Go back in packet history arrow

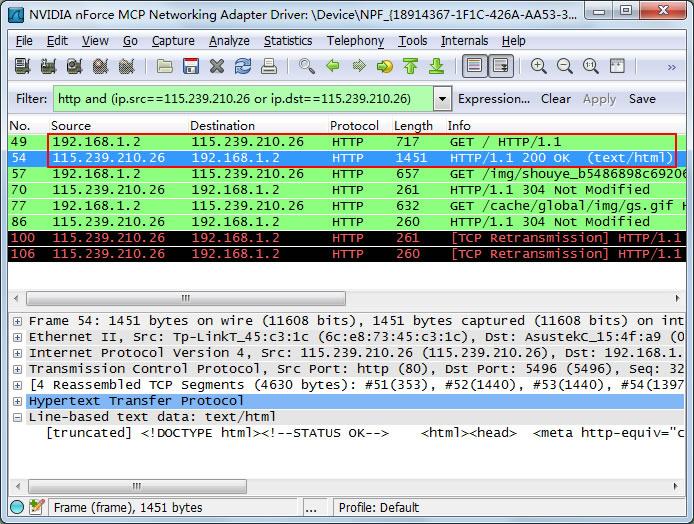pyautogui.click(x=333, y=66)
